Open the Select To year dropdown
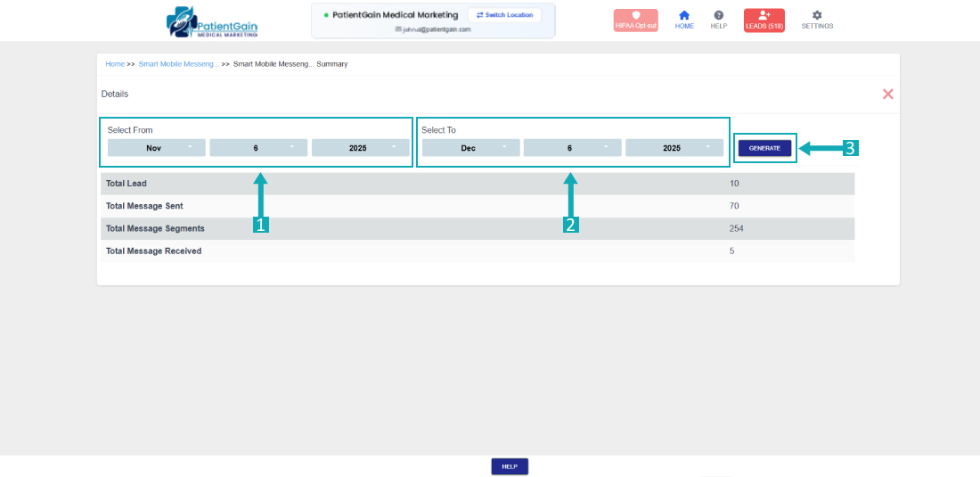The width and height of the screenshot is (980, 477). point(674,148)
